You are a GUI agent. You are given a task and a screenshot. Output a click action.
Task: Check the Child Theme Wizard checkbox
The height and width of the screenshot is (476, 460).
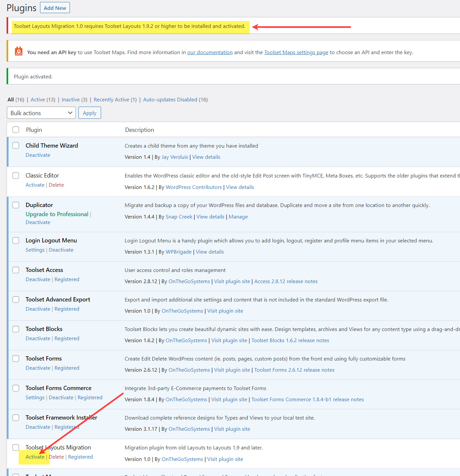pyautogui.click(x=16, y=145)
